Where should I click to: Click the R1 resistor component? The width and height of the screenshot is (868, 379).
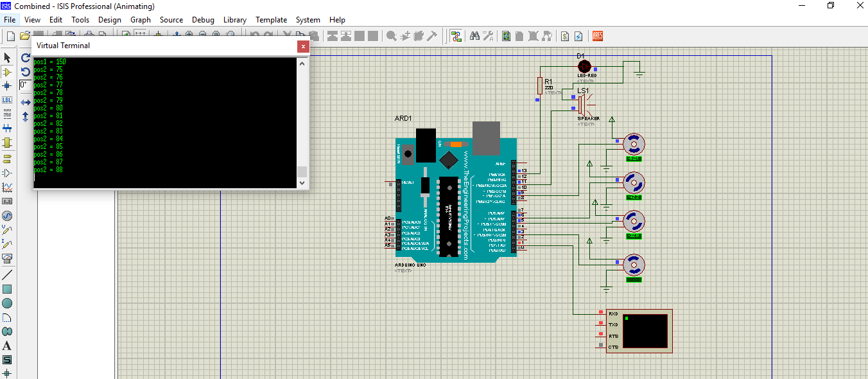(x=540, y=85)
